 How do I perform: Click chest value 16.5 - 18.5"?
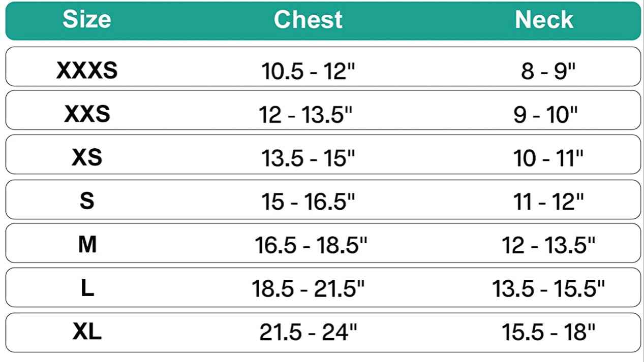pos(310,246)
